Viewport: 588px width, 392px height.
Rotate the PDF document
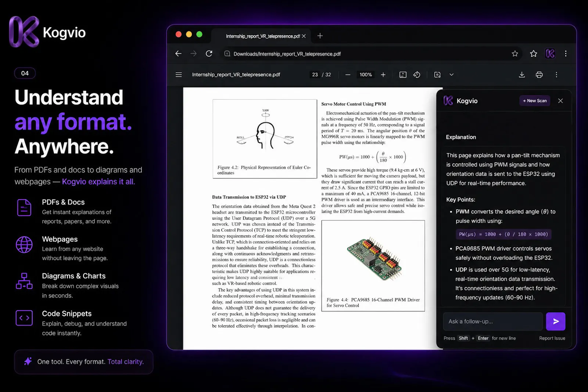417,75
